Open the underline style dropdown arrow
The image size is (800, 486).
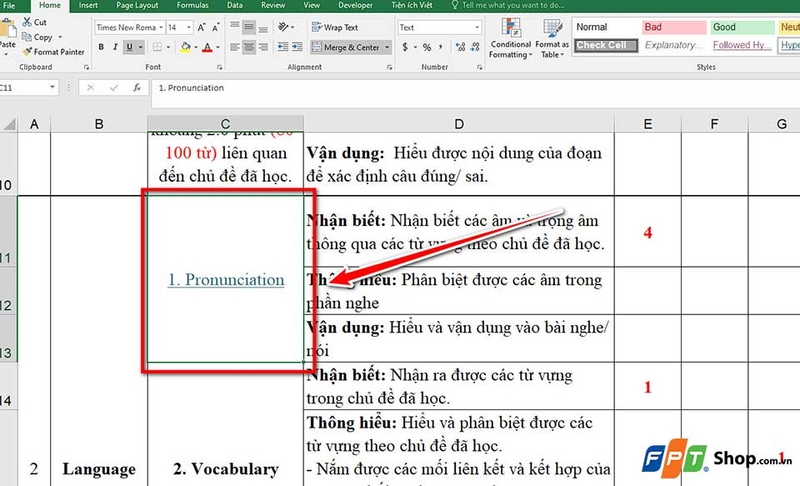(141, 47)
